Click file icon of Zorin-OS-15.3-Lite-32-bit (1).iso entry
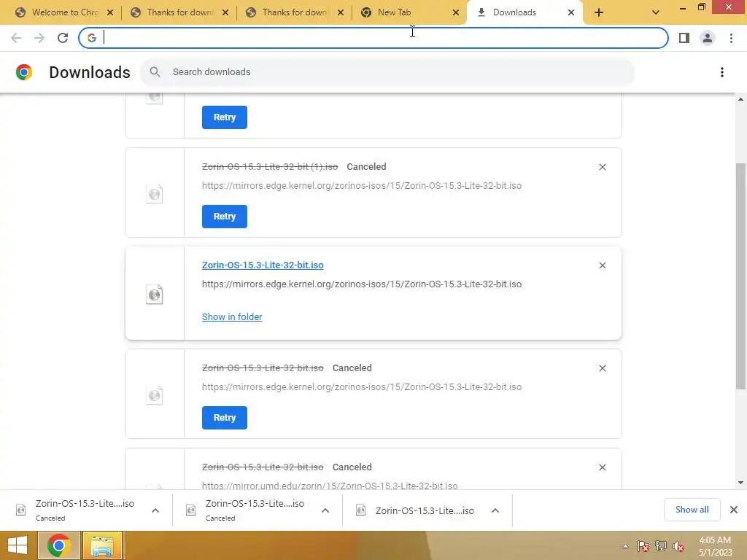 [x=155, y=194]
